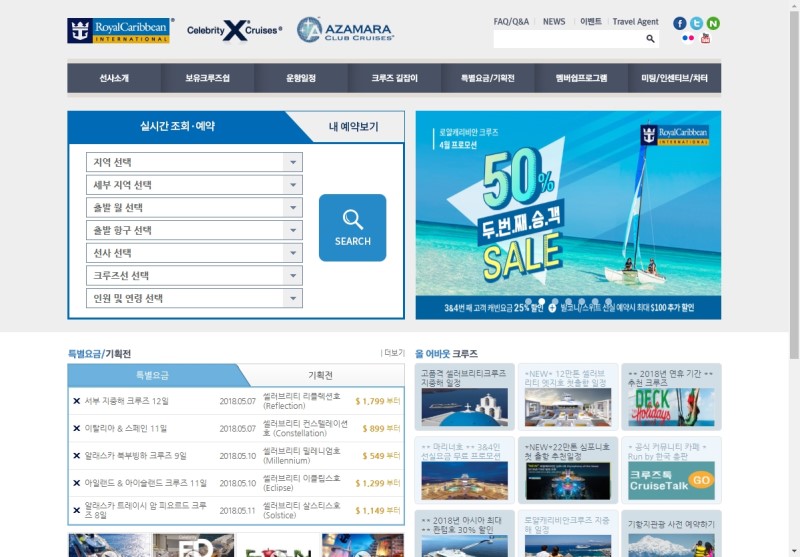Select the first banner carousel dot
The width and height of the screenshot is (800, 557).
528,301
